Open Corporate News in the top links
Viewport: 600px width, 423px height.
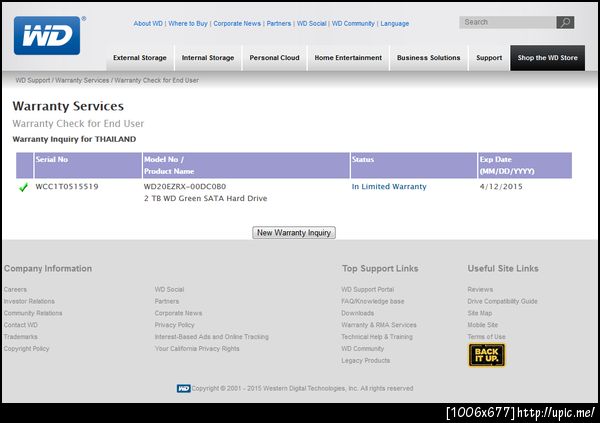pyautogui.click(x=237, y=24)
